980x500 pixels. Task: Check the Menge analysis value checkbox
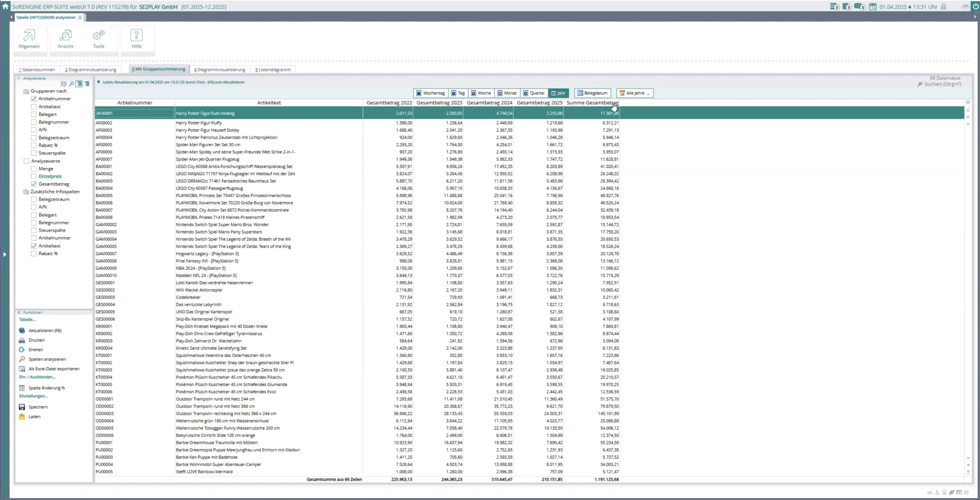tap(34, 169)
